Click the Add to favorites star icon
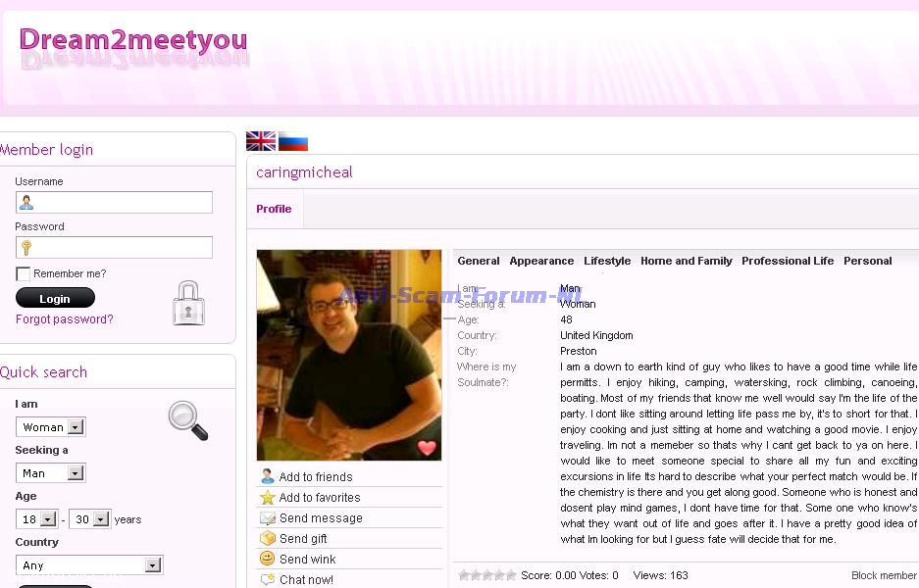Image resolution: width=919 pixels, height=588 pixels. [x=267, y=498]
